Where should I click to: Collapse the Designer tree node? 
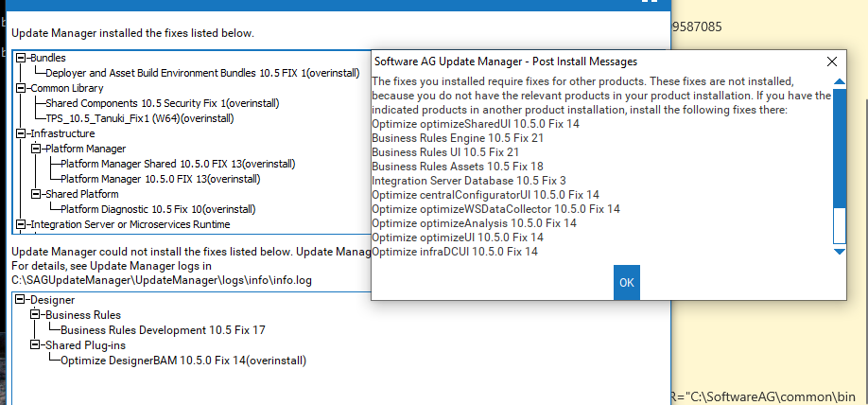(x=21, y=300)
